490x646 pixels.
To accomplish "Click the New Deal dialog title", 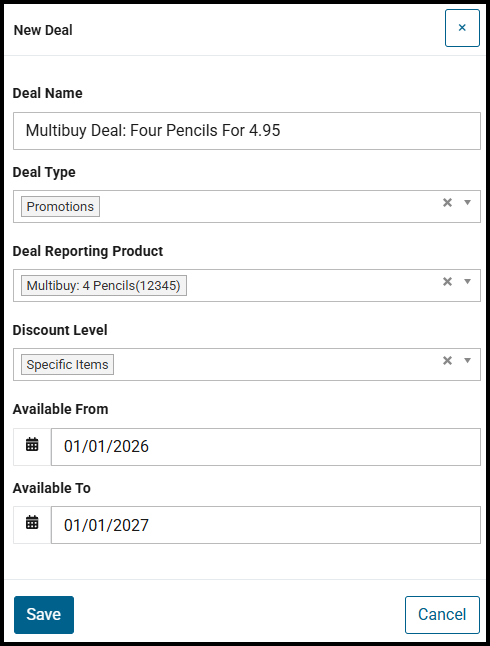I will [43, 30].
